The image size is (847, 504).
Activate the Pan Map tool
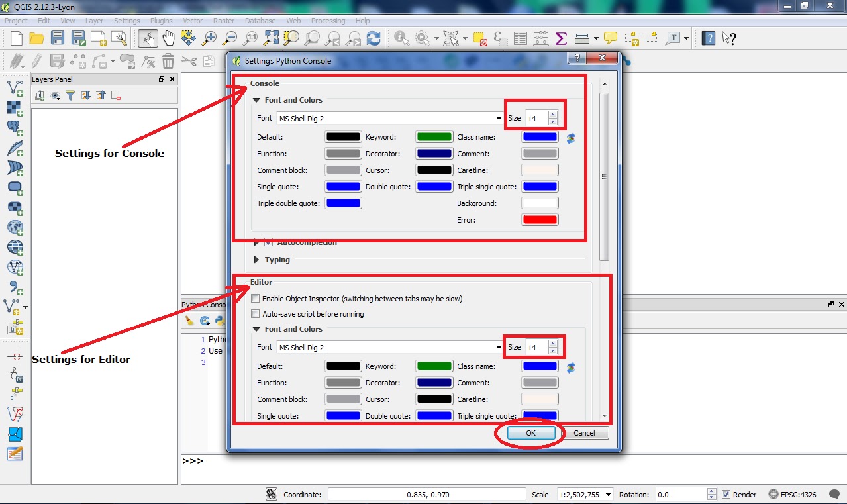[x=170, y=38]
